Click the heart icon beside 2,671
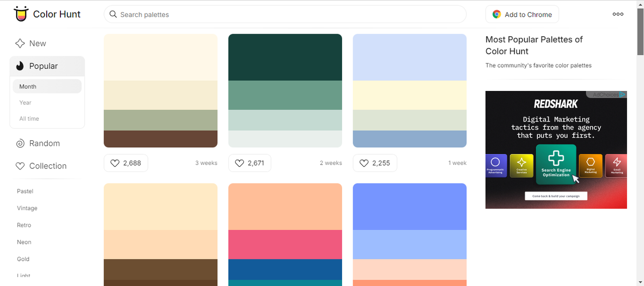The height and width of the screenshot is (286, 644). (239, 163)
